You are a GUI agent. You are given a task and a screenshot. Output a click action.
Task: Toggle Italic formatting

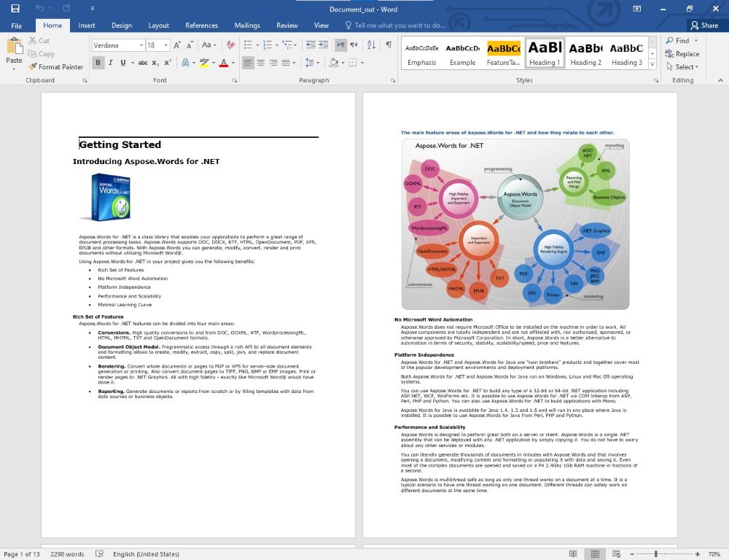(x=110, y=61)
